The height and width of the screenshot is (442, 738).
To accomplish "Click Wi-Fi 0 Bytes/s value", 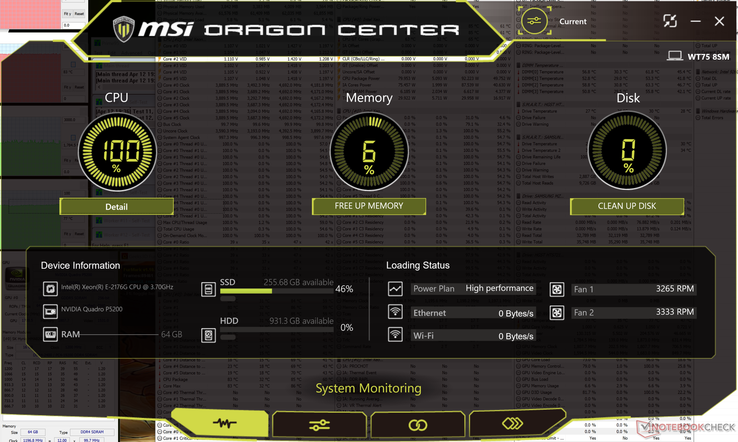I will [x=516, y=336].
